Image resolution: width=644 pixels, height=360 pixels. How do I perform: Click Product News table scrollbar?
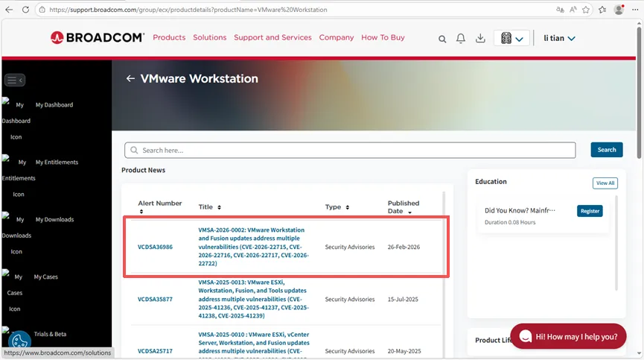click(444, 234)
